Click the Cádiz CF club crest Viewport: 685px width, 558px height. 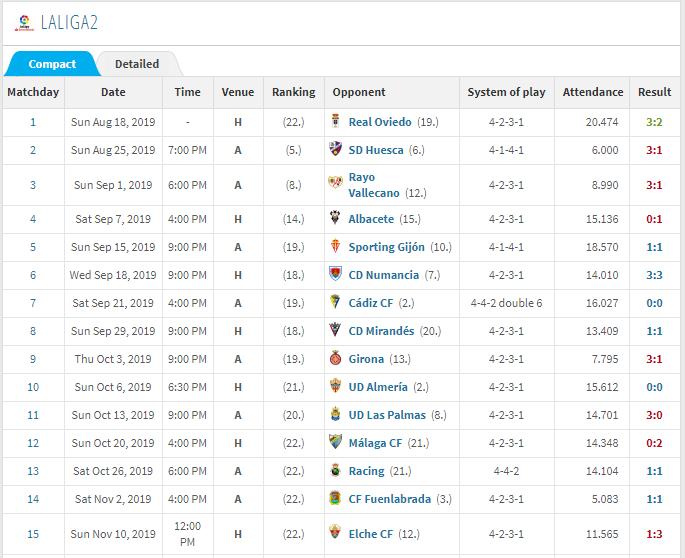point(336,302)
